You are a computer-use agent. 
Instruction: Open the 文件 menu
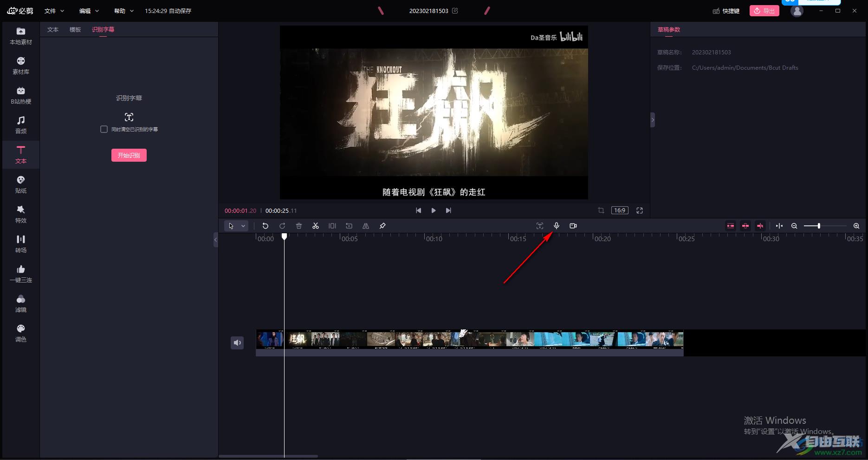click(54, 11)
